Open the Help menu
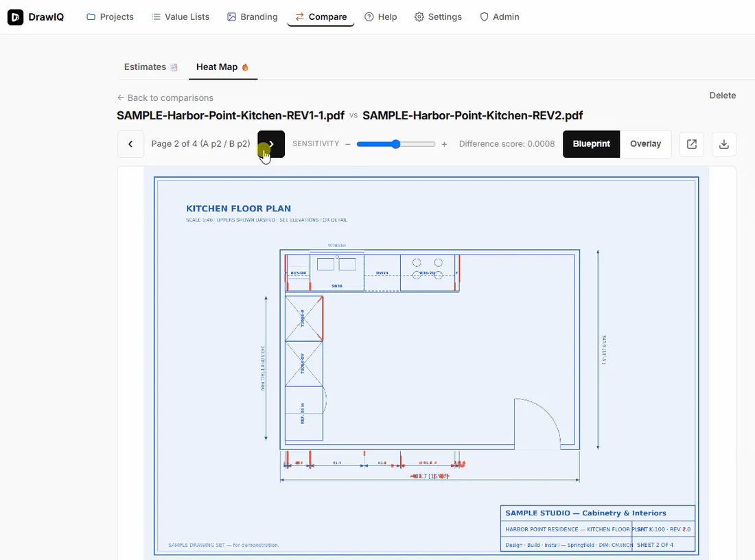Screen dimensions: 755x560 [x=380, y=17]
